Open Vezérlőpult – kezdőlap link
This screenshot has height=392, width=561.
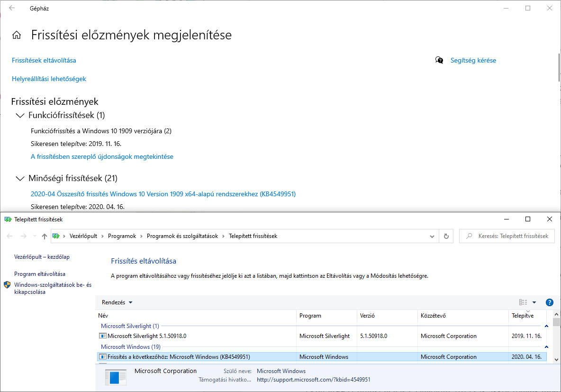pyautogui.click(x=42, y=257)
